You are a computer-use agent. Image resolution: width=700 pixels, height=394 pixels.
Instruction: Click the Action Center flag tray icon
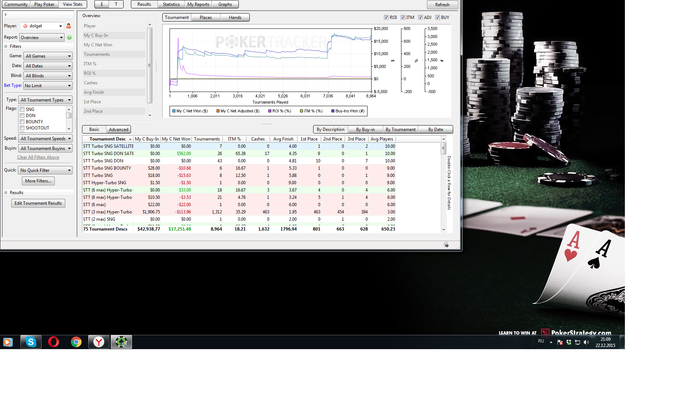click(560, 342)
